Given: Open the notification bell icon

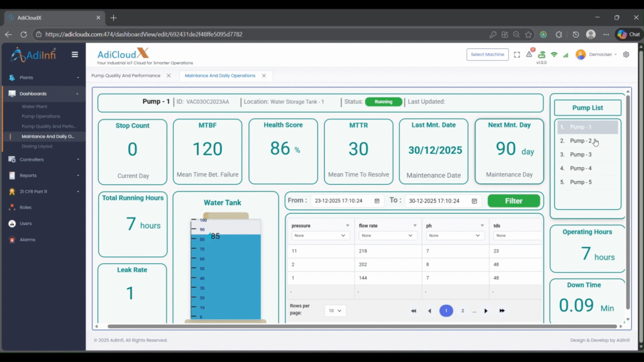Looking at the screenshot, I should 530,55.
